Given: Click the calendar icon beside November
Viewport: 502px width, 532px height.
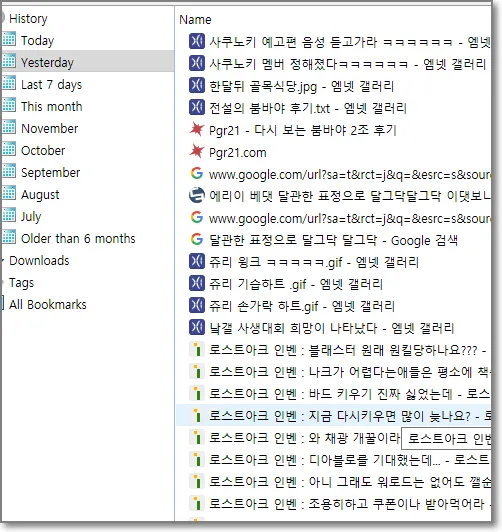Looking at the screenshot, I should pos(9,127).
